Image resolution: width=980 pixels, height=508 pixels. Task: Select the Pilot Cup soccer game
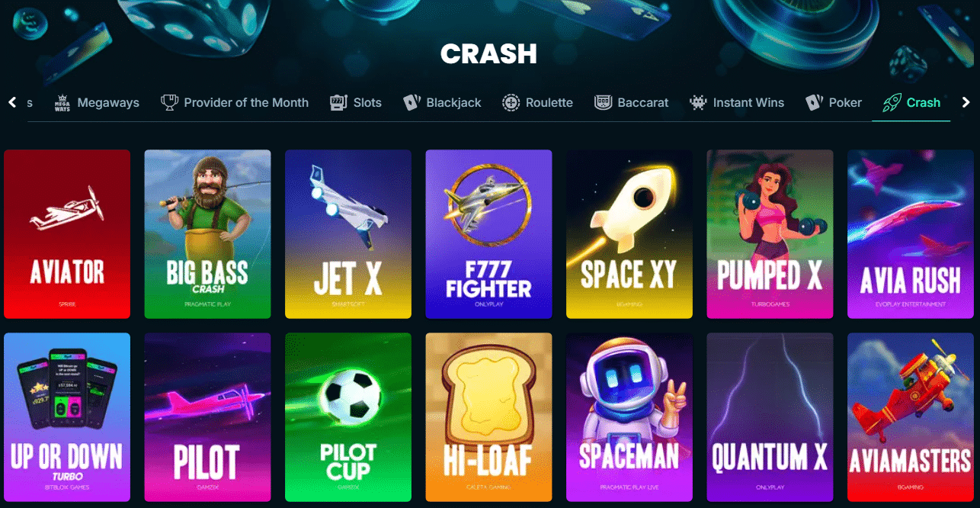(x=348, y=417)
